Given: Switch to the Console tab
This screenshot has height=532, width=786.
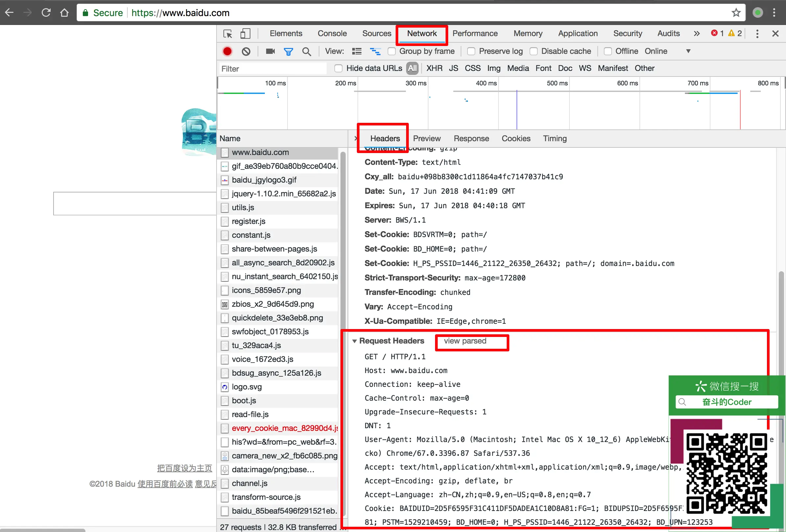Looking at the screenshot, I should [332, 34].
